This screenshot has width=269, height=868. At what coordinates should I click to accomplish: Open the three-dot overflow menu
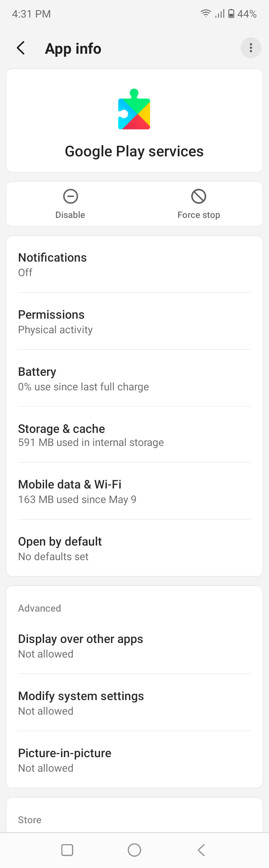[251, 48]
